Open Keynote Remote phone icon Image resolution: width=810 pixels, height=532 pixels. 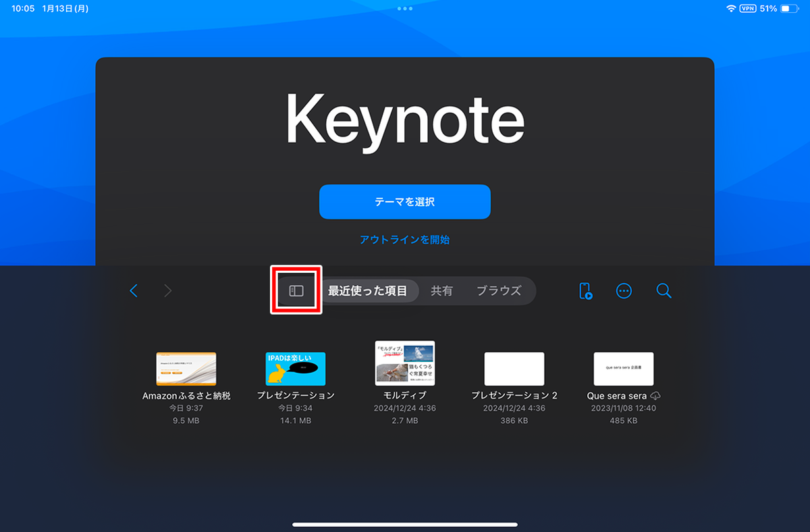[585, 291]
